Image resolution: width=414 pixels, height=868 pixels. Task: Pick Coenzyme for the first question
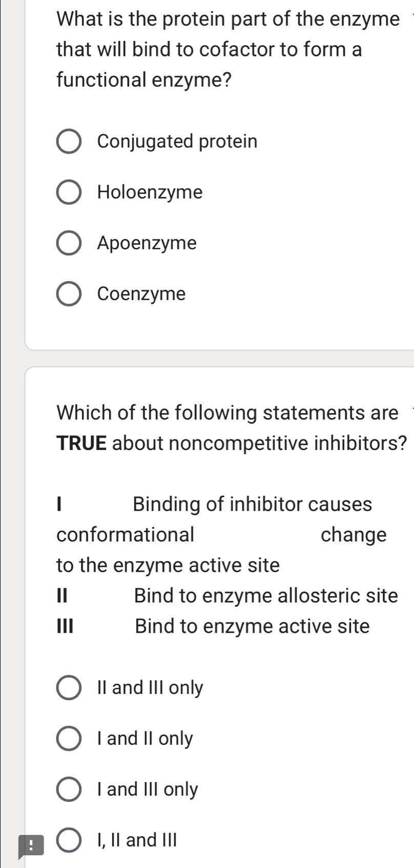coord(69,293)
